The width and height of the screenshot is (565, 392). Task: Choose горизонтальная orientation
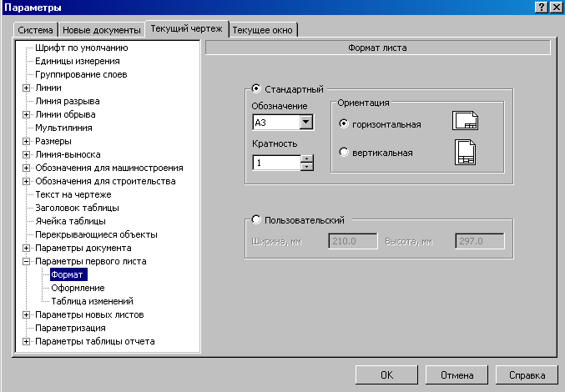pos(344,123)
